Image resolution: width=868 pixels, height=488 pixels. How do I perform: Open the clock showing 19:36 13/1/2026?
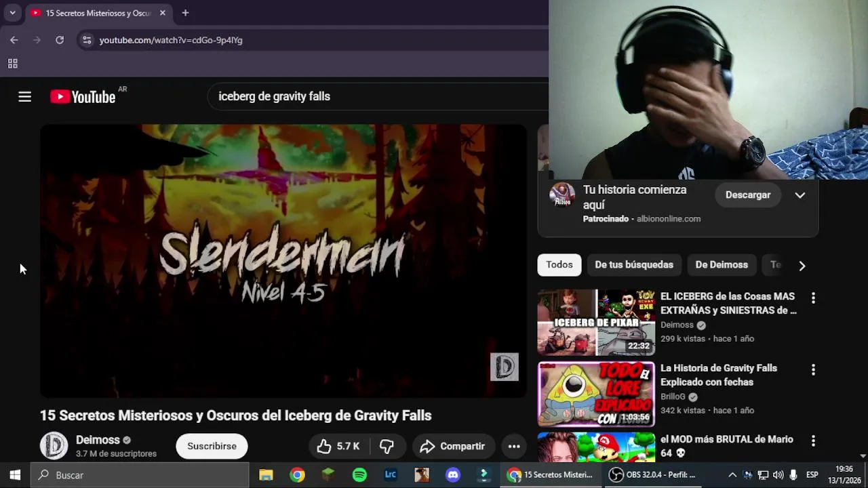[844, 475]
